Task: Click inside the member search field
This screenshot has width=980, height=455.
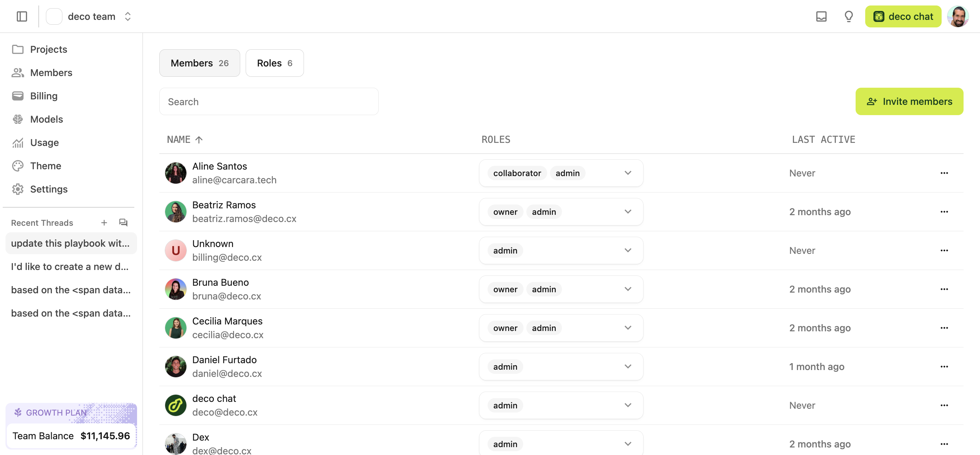Action: (x=269, y=101)
